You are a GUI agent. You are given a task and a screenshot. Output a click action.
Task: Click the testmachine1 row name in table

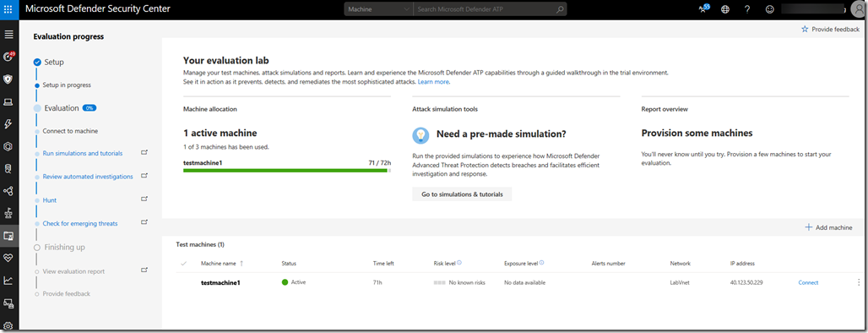coord(220,282)
